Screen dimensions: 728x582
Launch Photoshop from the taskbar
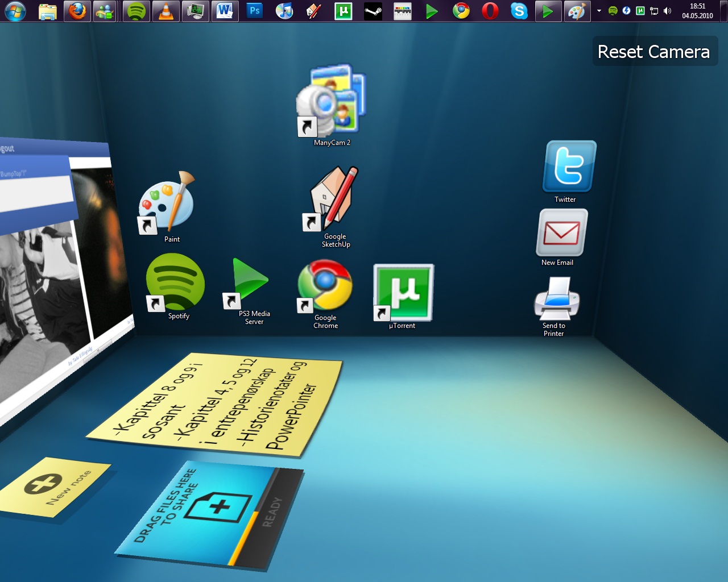[254, 11]
